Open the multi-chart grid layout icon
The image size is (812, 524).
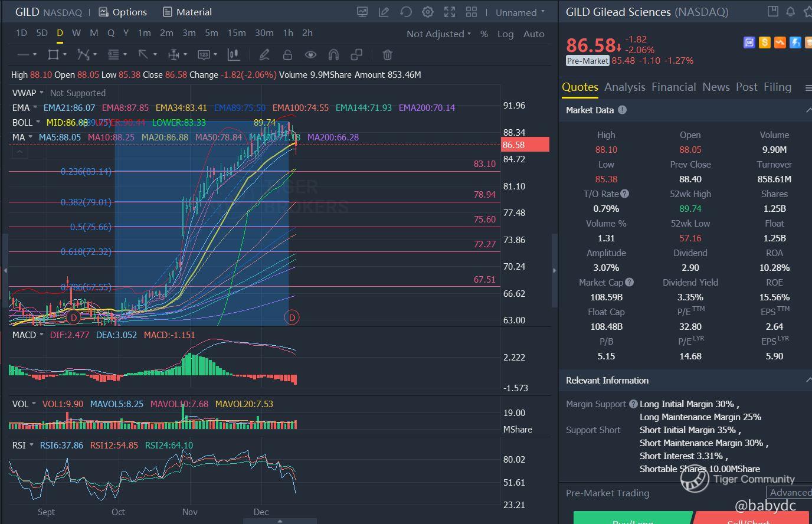(x=472, y=12)
